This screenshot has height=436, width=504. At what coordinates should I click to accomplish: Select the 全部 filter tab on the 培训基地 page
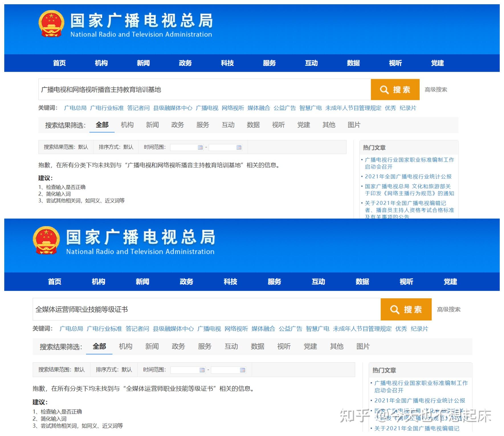pyautogui.click(x=102, y=125)
